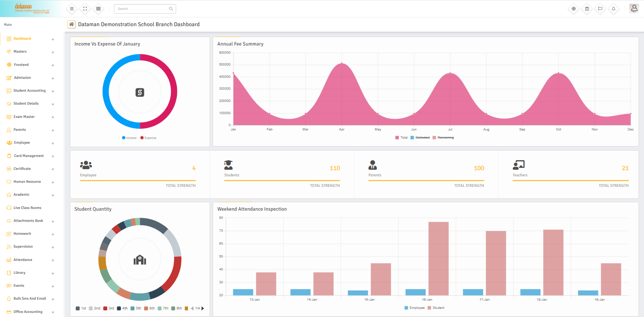Image resolution: width=644 pixels, height=317 pixels.
Task: Click the flag icon in header
Action: pos(600,9)
